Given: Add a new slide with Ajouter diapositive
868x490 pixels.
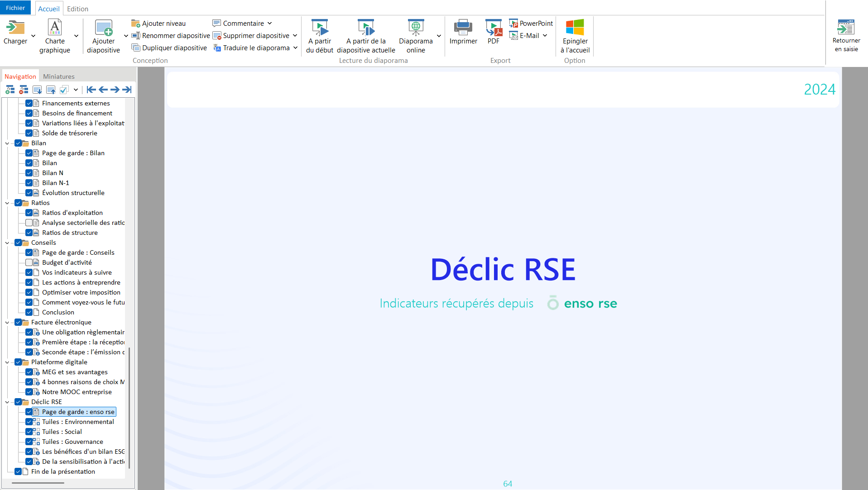Looking at the screenshot, I should pyautogui.click(x=103, y=36).
